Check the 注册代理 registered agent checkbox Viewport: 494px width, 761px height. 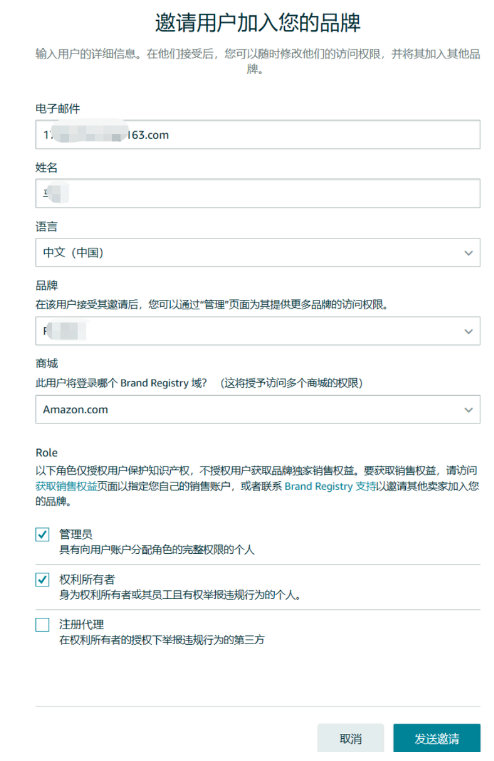pos(42,625)
